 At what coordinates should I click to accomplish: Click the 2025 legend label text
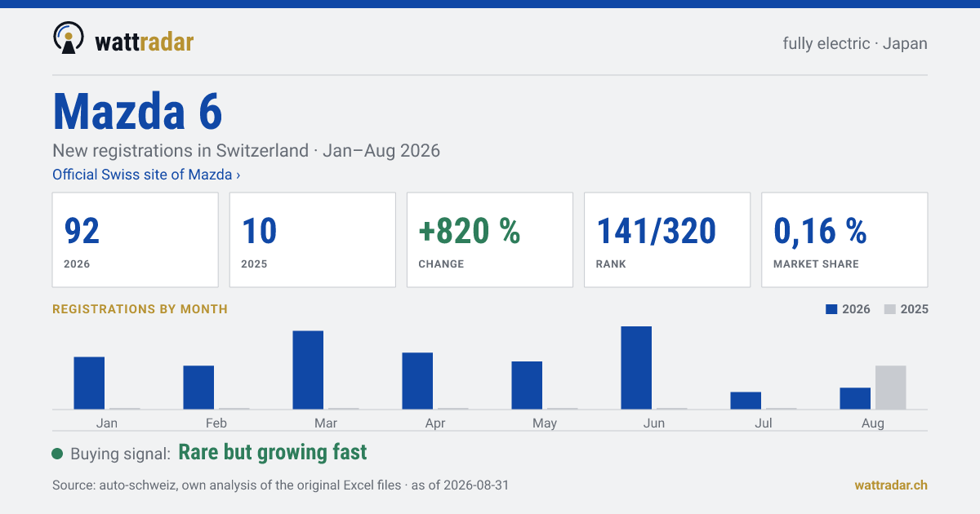click(x=915, y=309)
